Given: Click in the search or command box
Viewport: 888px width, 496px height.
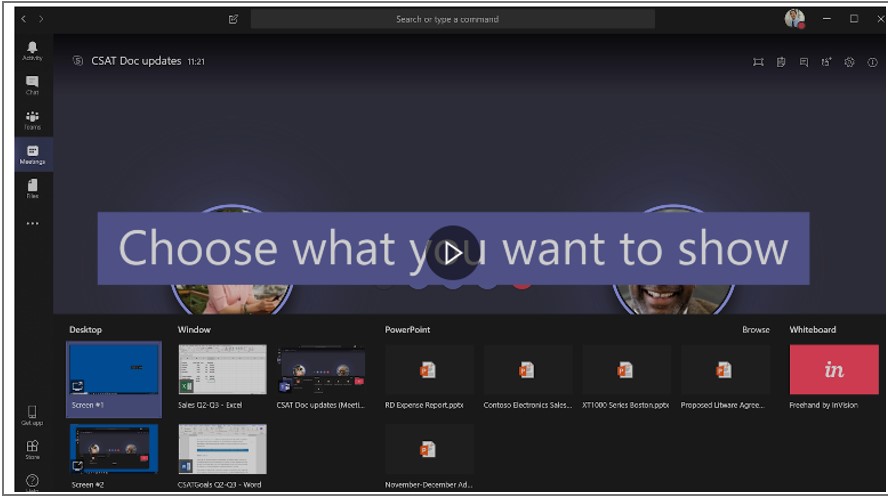Looking at the screenshot, I should coord(452,19).
